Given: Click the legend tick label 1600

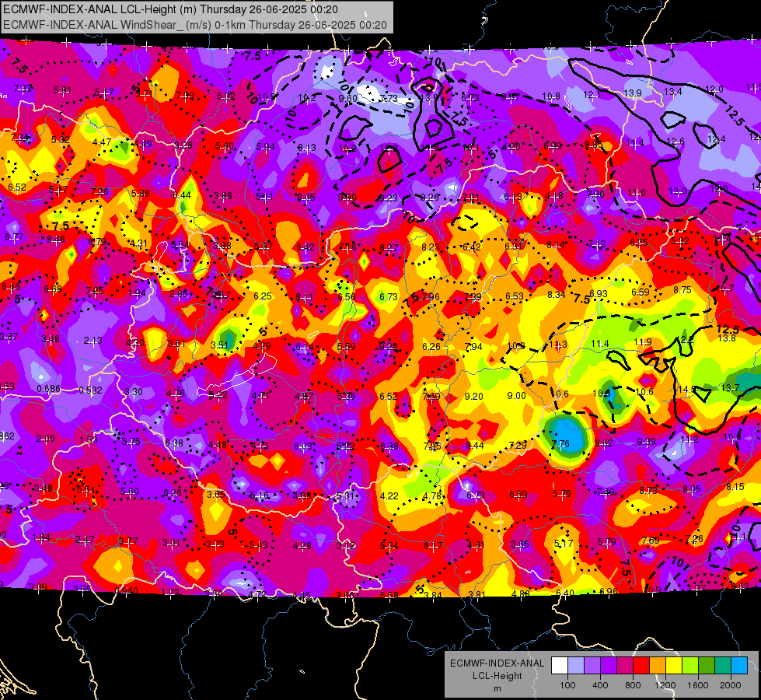Looking at the screenshot, I should coord(697,685).
